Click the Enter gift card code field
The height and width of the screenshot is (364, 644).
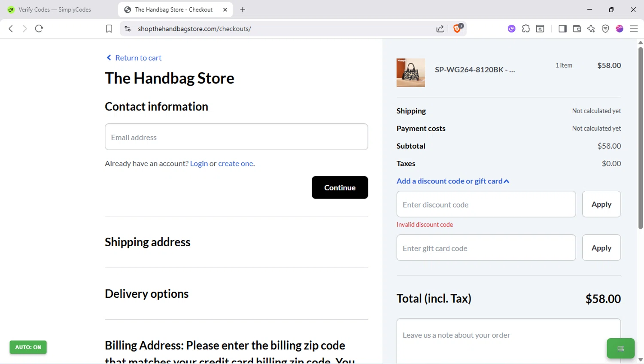pyautogui.click(x=486, y=248)
